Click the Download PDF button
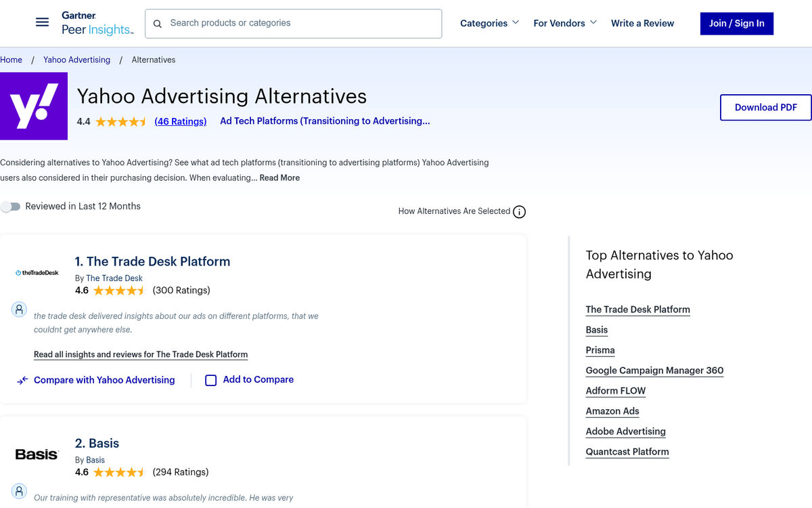 (765, 107)
